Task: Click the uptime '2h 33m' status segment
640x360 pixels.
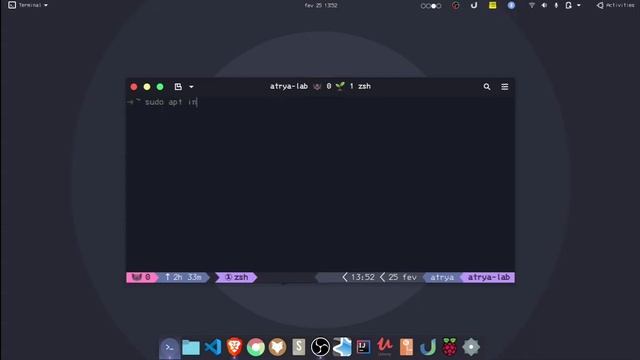Action: (183, 277)
